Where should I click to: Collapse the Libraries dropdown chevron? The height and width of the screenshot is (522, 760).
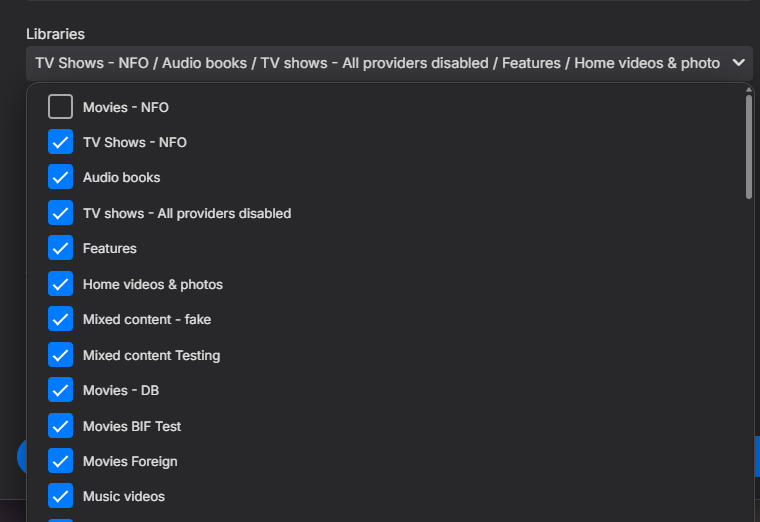[738, 63]
